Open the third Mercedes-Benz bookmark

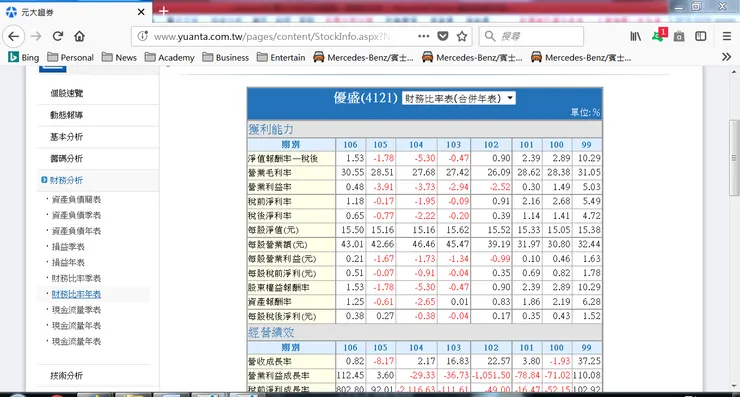click(x=581, y=58)
